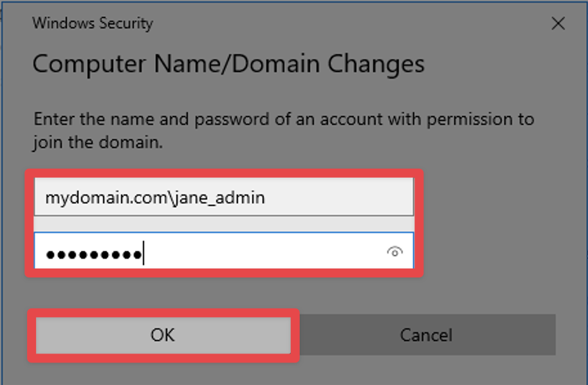Toggle password visibility in password box
Image resolution: width=588 pixels, height=385 pixels.
pos(394,252)
